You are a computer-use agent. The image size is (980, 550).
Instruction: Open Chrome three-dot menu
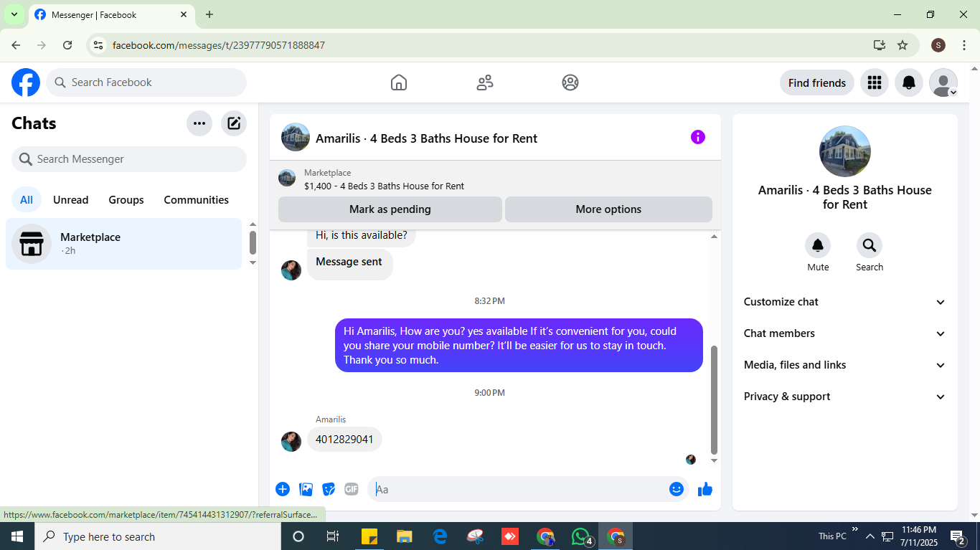(964, 45)
